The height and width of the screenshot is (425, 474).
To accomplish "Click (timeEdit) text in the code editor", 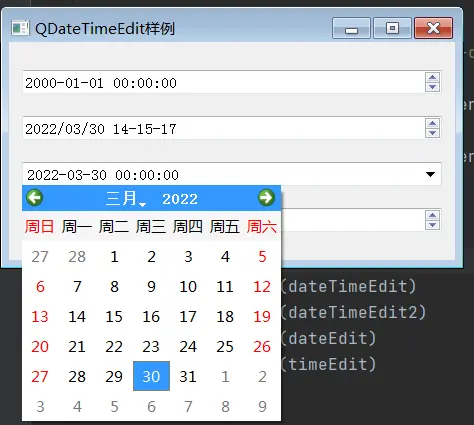I will click(329, 364).
